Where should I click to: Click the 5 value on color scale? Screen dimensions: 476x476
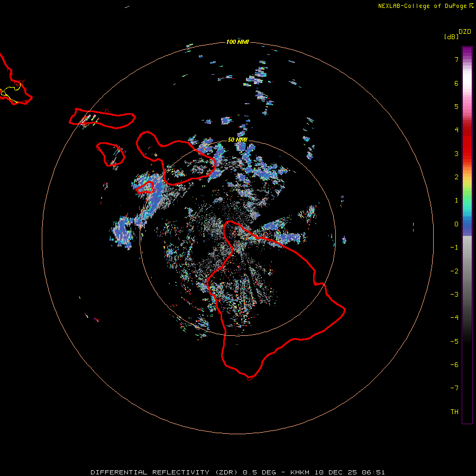coord(456,106)
